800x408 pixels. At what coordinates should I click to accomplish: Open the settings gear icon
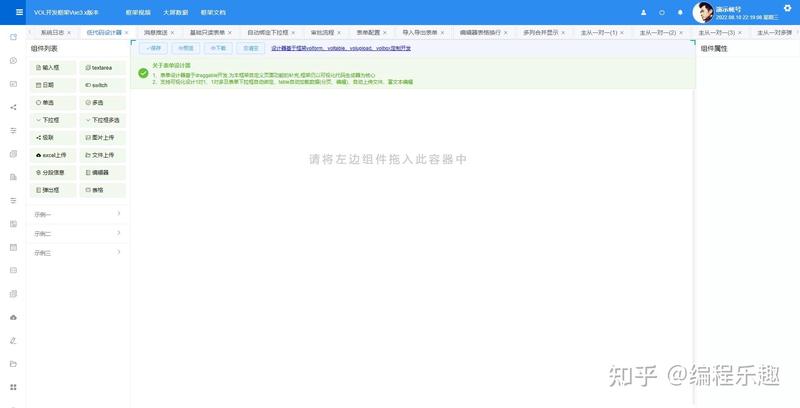tap(787, 8)
